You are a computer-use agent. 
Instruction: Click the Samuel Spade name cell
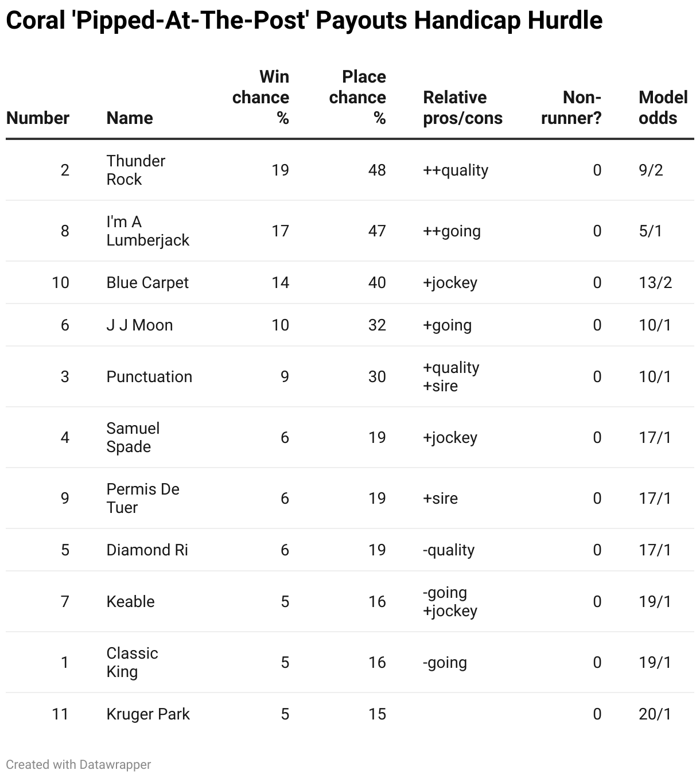point(133,437)
